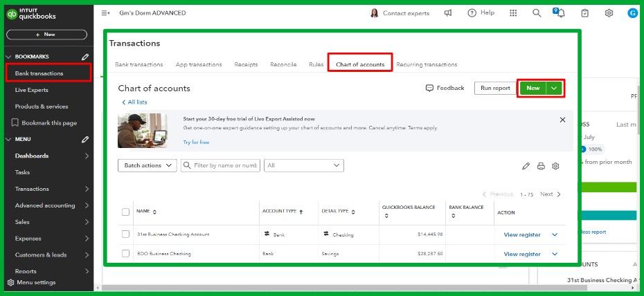Follow the Try for free link

click(x=196, y=142)
